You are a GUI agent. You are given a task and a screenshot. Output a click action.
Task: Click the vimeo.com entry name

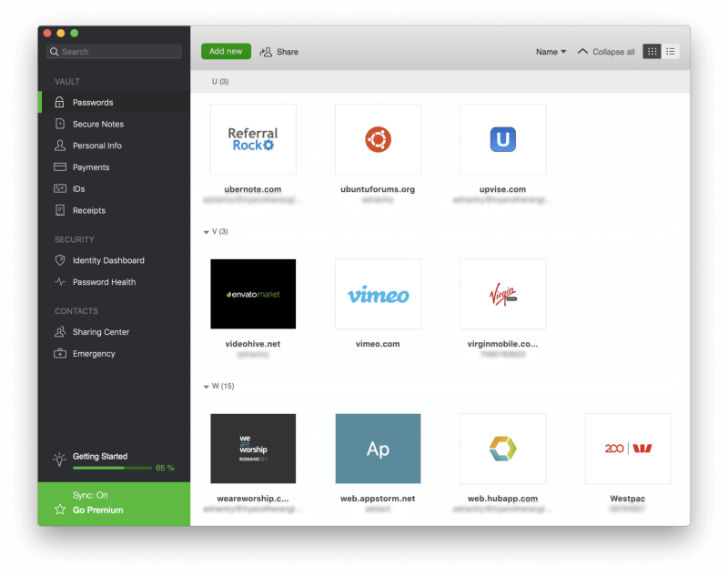pyautogui.click(x=378, y=344)
